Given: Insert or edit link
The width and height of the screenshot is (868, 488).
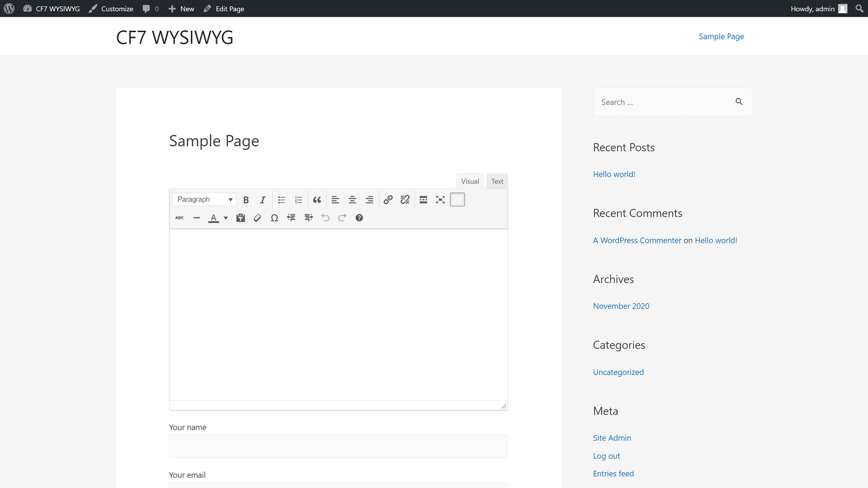Looking at the screenshot, I should [x=388, y=199].
